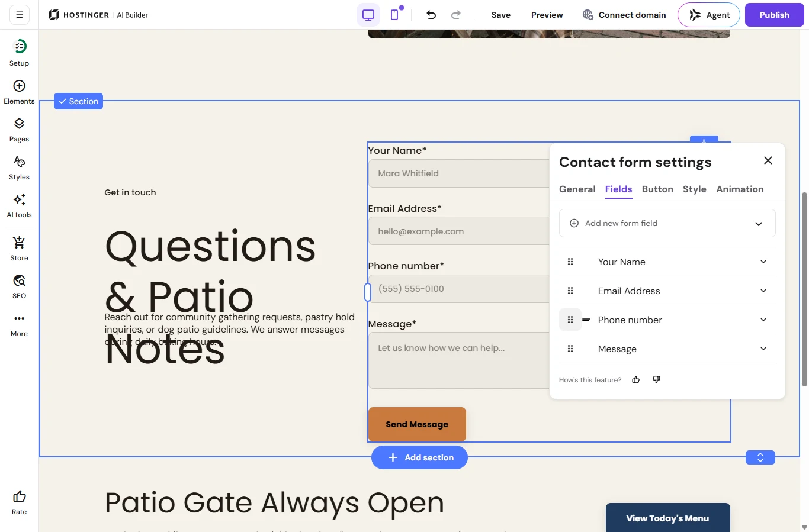
Task: Open the Elements panel
Action: point(20,92)
